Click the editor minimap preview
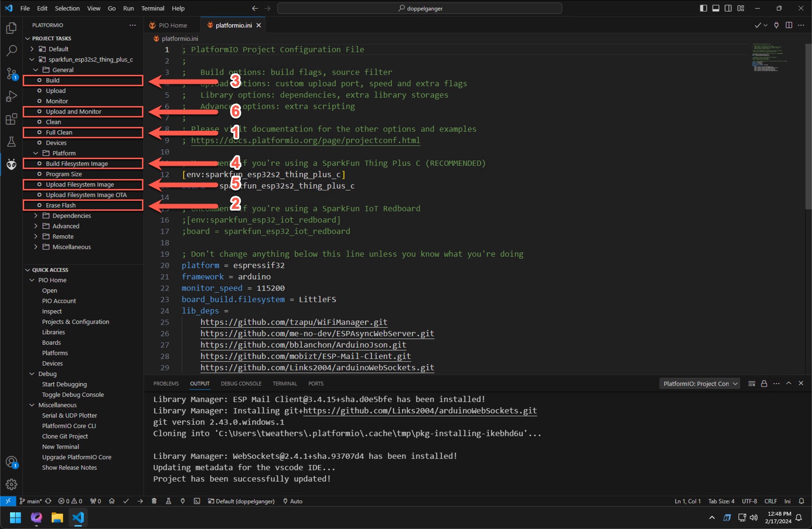 769,57
